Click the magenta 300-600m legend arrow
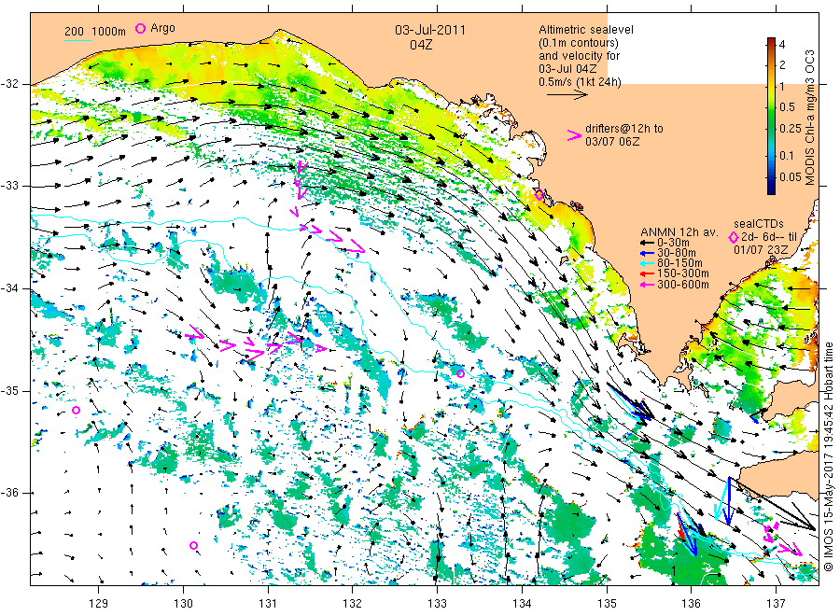The width and height of the screenshot is (840, 616). 649,285
